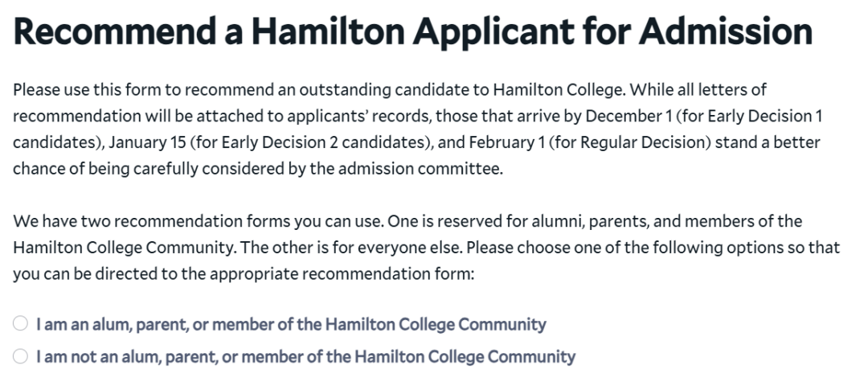Select the "I am not an alum" radio button
Image resolution: width=868 pixels, height=390 pixels.
[20, 356]
